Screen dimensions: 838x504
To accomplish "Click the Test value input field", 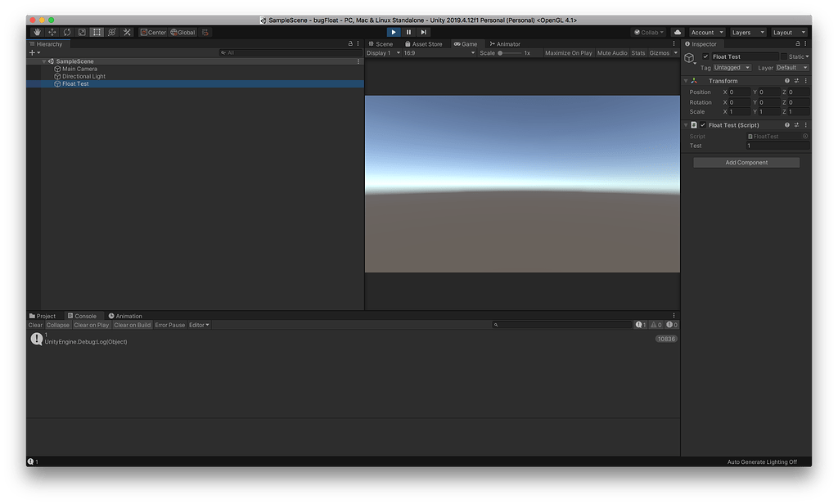I will point(777,146).
